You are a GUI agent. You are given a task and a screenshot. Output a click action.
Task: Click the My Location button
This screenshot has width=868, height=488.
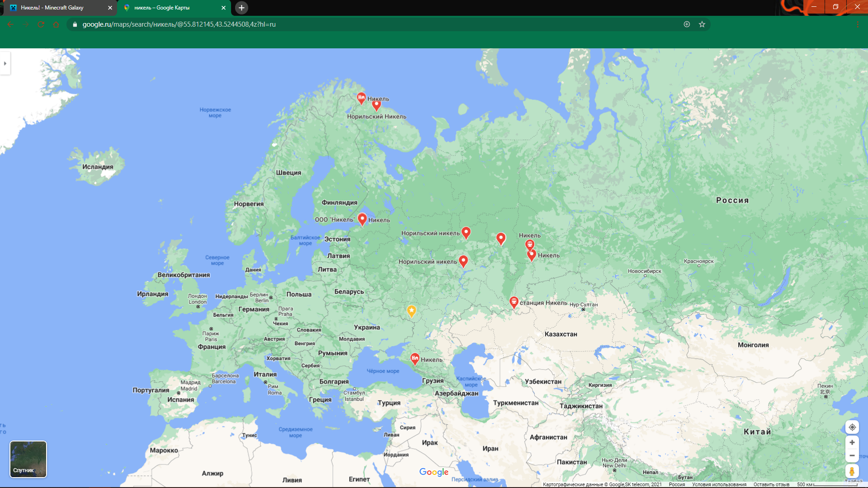click(x=852, y=427)
